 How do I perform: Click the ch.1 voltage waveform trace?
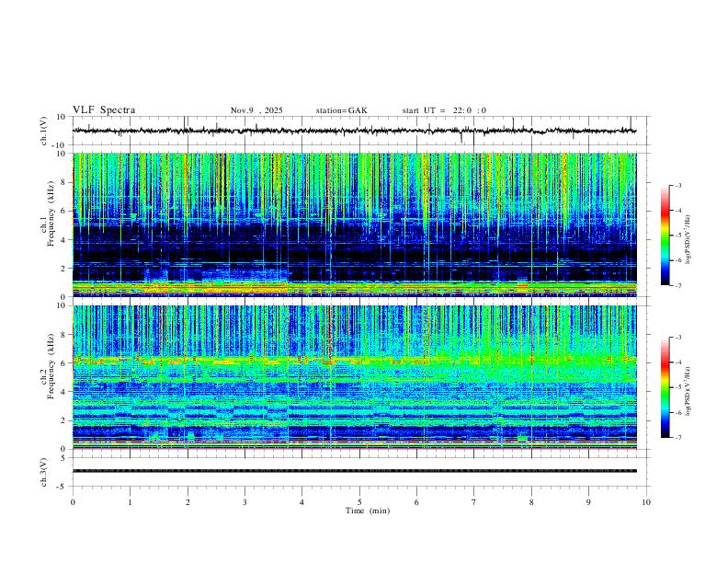354,131
